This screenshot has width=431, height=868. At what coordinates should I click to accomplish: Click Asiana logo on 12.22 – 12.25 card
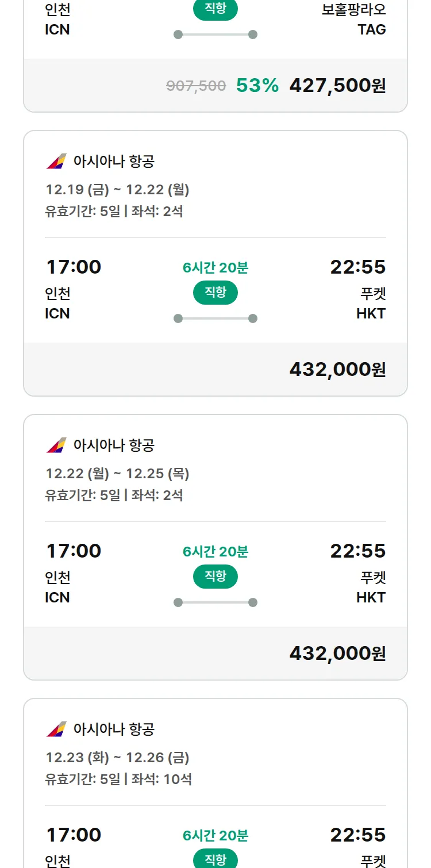56,445
